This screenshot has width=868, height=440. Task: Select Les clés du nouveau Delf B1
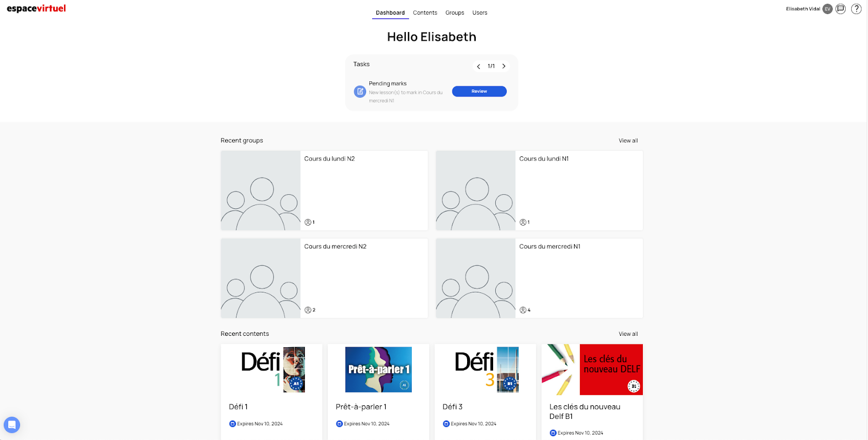click(585, 411)
